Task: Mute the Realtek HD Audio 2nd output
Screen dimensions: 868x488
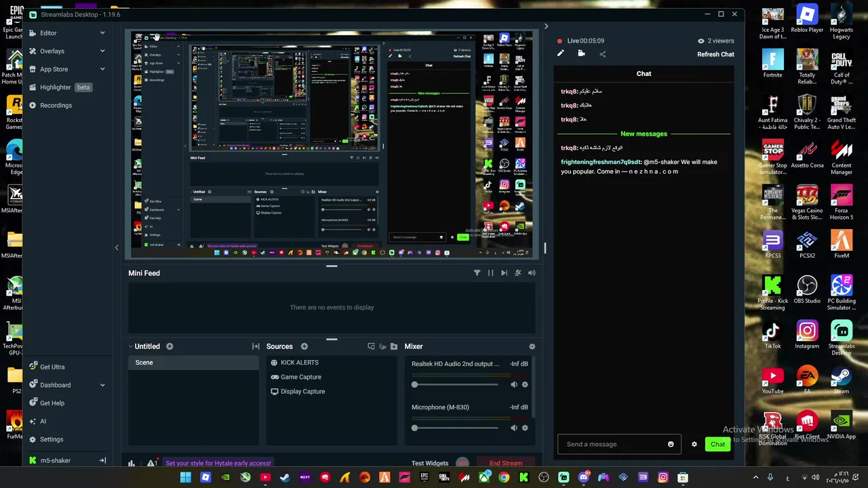Action: click(513, 384)
